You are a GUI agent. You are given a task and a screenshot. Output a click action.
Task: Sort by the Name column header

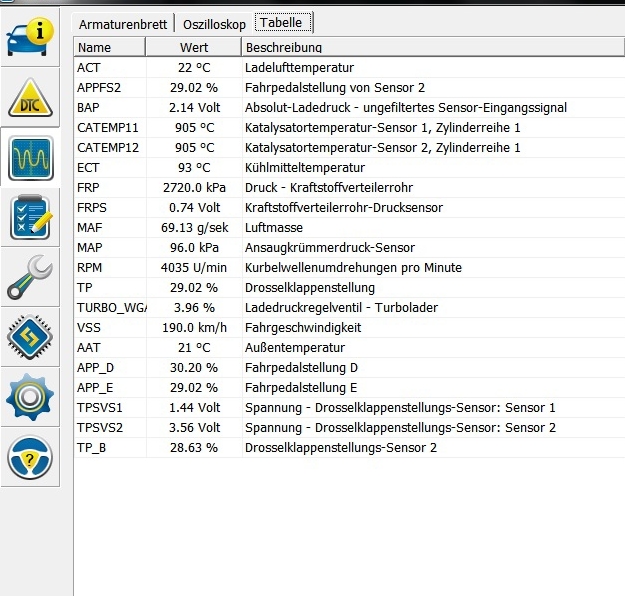[x=109, y=47]
